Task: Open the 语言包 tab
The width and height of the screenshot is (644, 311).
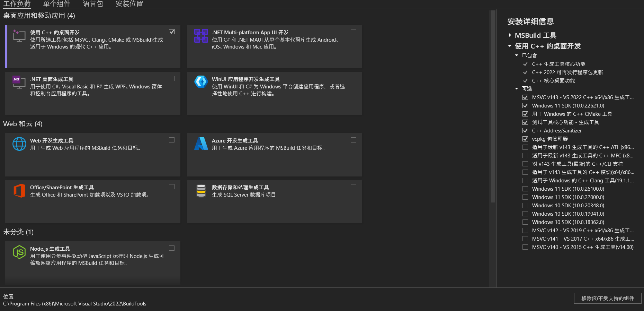Action: point(93,4)
